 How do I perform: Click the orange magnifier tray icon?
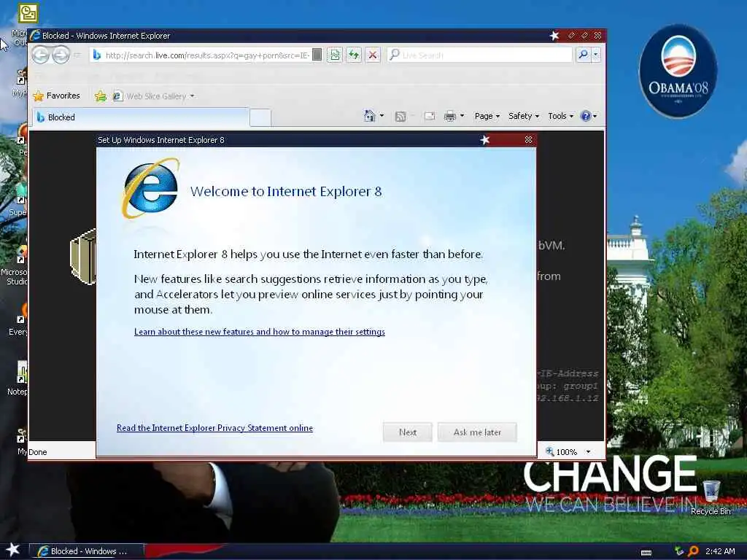pos(693,551)
